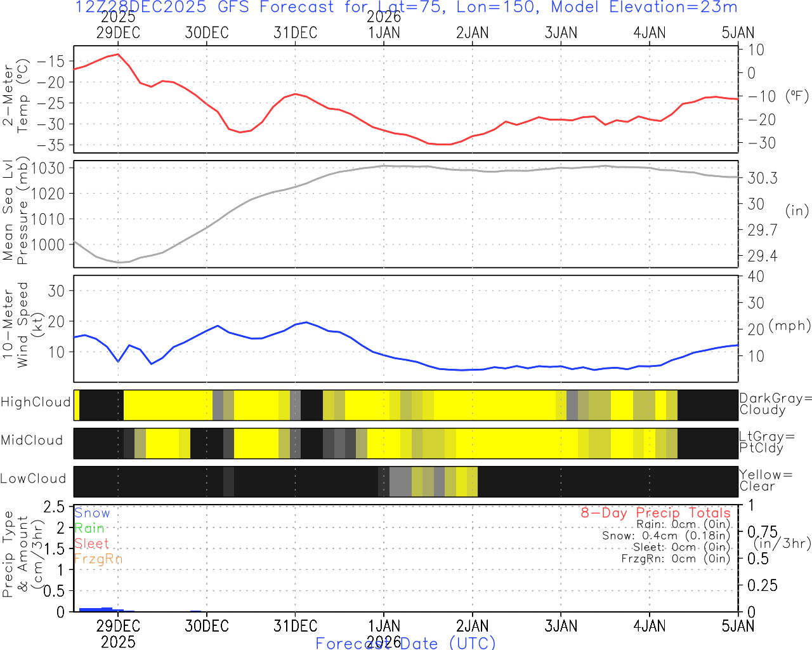Click the 10-Meter Wind Speed axis label
This screenshot has width=812, height=650.
(16, 325)
